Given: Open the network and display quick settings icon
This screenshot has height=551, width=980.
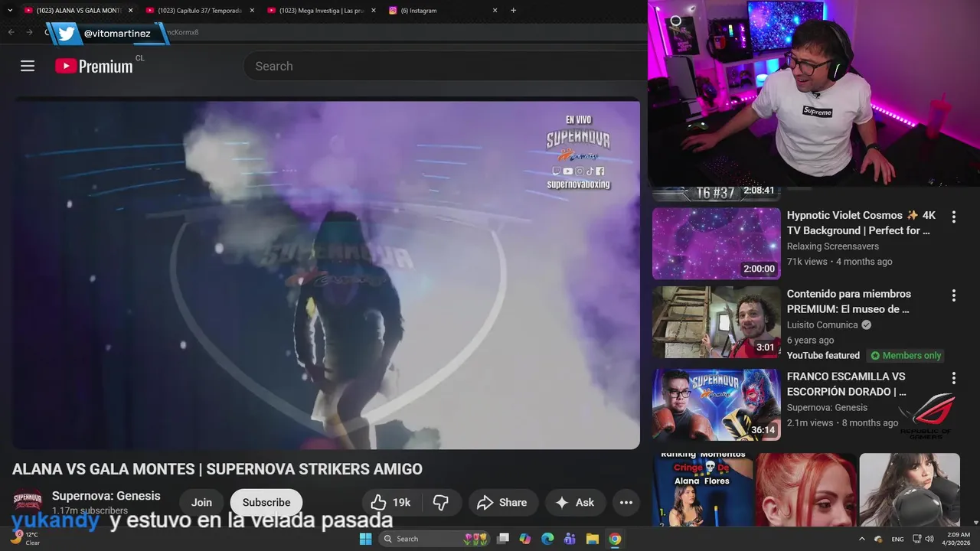Looking at the screenshot, I should [x=917, y=539].
